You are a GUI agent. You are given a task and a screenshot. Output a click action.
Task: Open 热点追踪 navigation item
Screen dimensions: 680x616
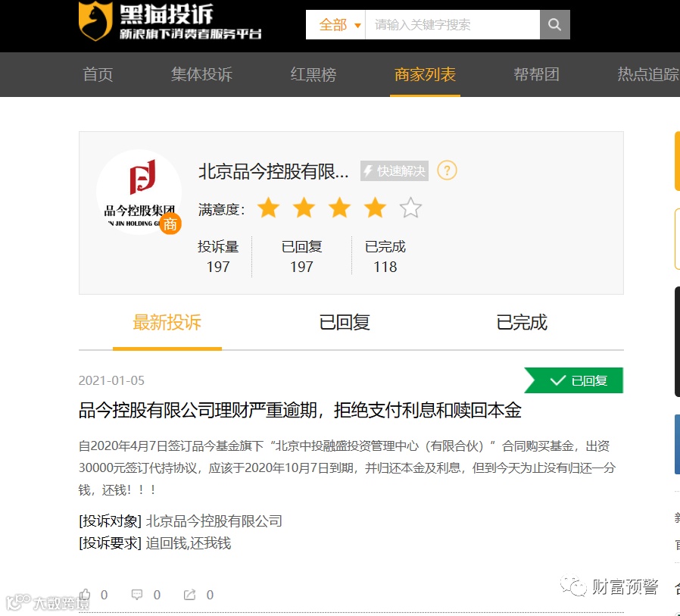648,74
